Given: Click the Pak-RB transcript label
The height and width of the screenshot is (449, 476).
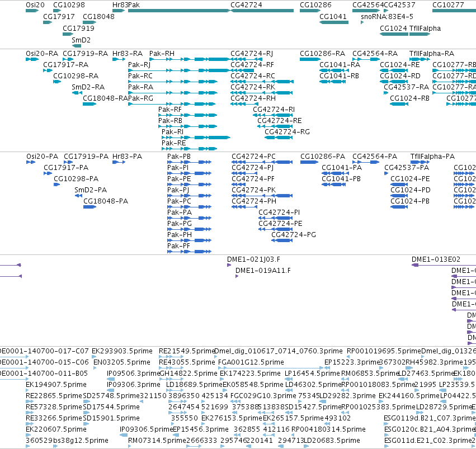Looking at the screenshot, I should tap(170, 120).
